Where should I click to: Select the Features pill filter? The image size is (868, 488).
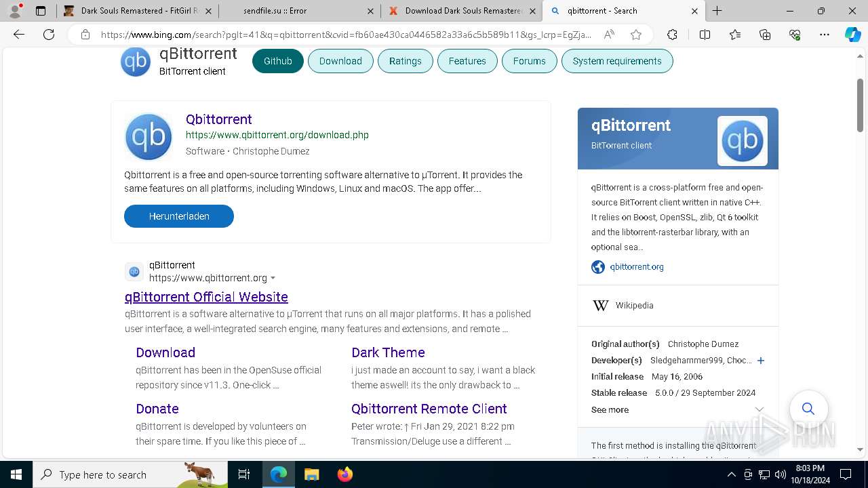467,61
